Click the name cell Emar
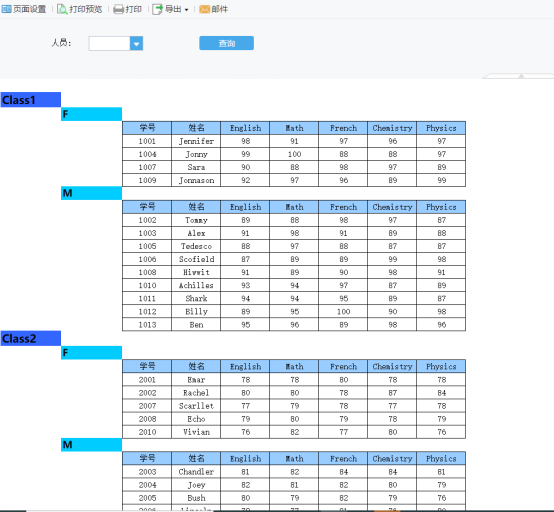Viewport: 554px width, 512px height. 196,380
